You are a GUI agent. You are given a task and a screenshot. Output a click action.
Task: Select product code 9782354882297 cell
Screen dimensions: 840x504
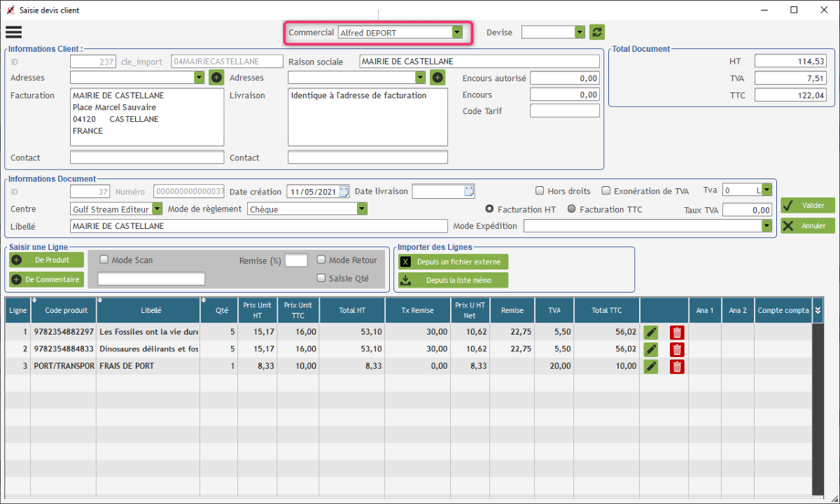click(x=64, y=332)
